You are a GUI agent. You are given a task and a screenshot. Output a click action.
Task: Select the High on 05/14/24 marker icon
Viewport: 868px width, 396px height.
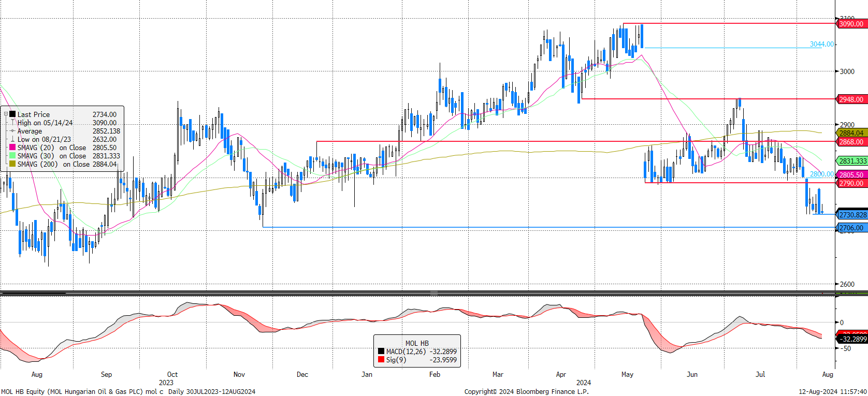12,123
